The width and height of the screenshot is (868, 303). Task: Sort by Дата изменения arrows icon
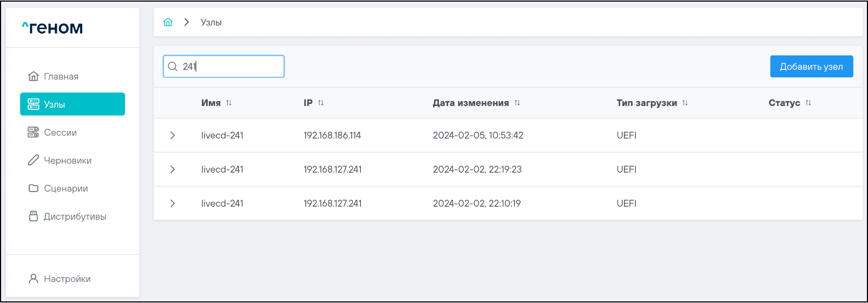(517, 103)
